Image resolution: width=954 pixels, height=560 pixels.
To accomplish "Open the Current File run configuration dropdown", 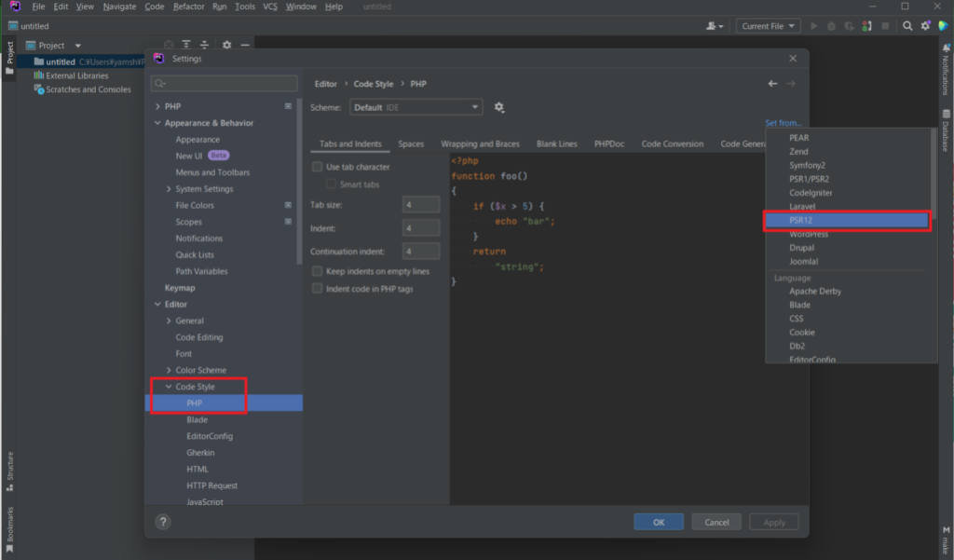I will point(768,25).
